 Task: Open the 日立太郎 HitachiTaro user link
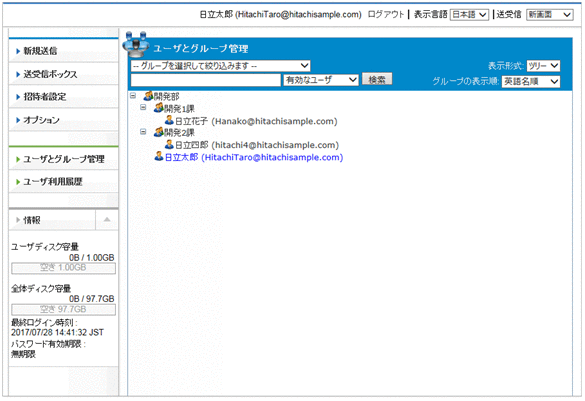coord(254,157)
